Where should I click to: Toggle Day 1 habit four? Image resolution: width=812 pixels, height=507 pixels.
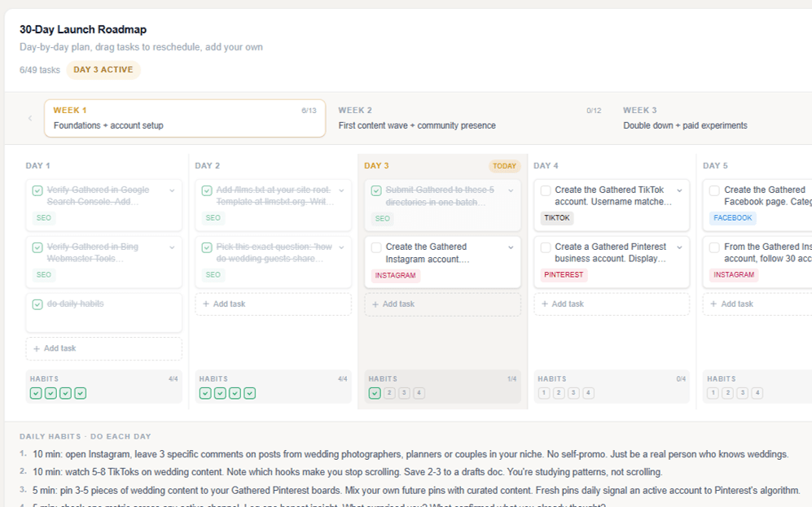(x=81, y=393)
